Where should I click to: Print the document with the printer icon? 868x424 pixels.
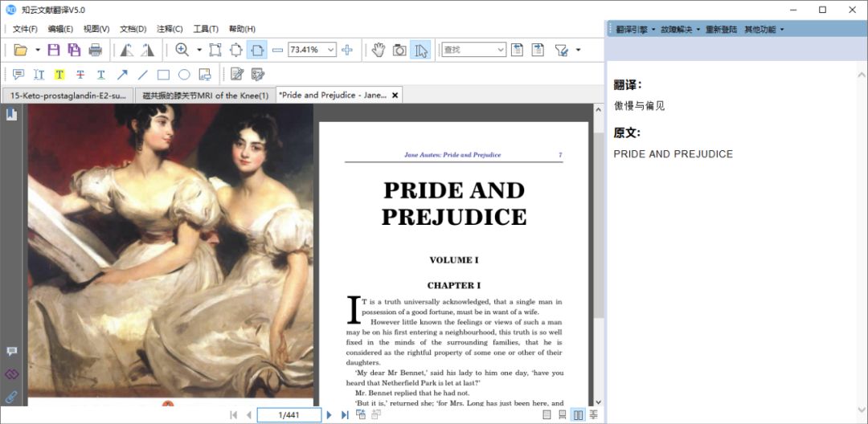95,51
